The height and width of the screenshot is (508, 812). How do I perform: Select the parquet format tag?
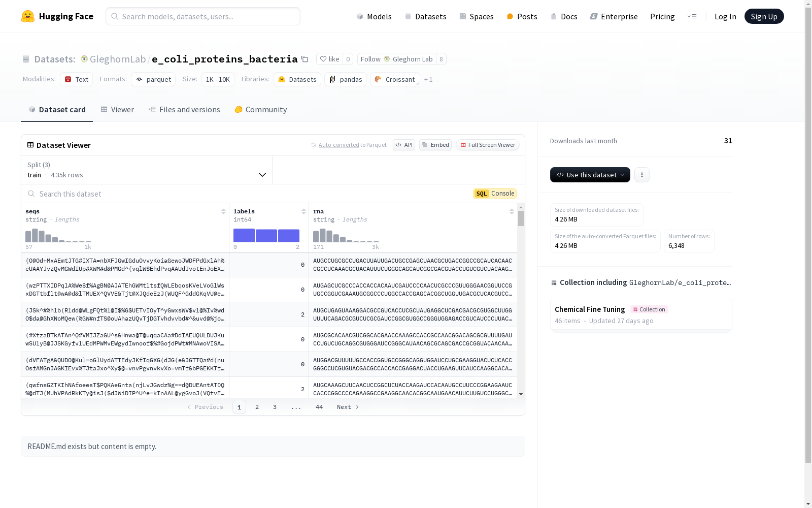pyautogui.click(x=153, y=79)
